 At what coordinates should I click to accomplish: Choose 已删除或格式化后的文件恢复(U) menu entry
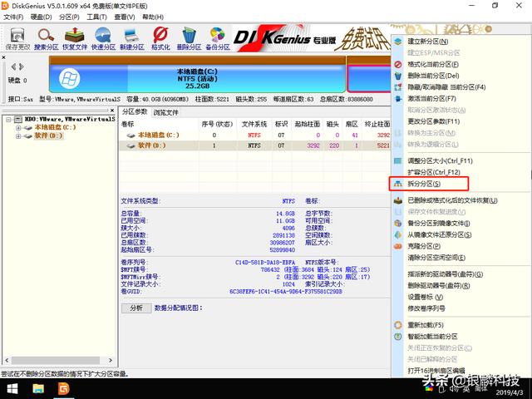(461, 200)
